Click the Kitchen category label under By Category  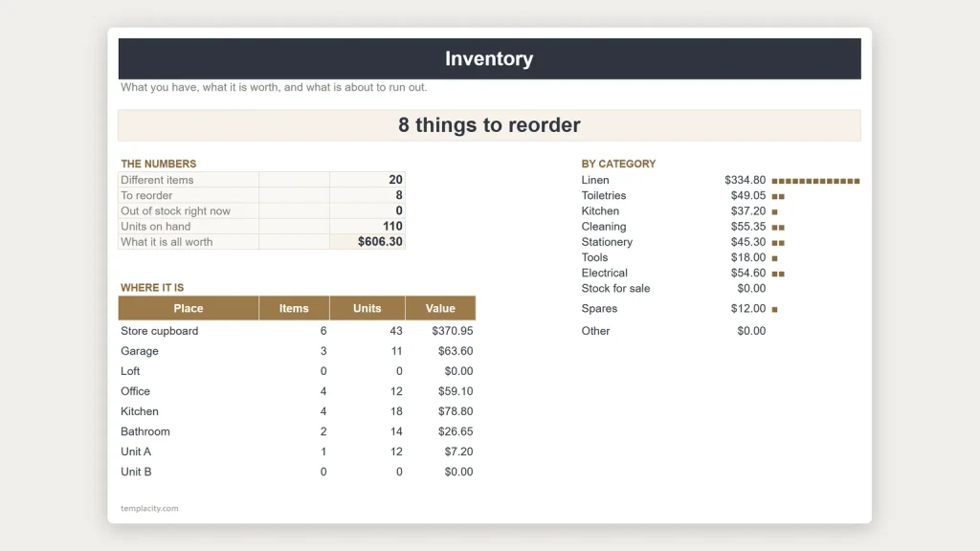(600, 211)
